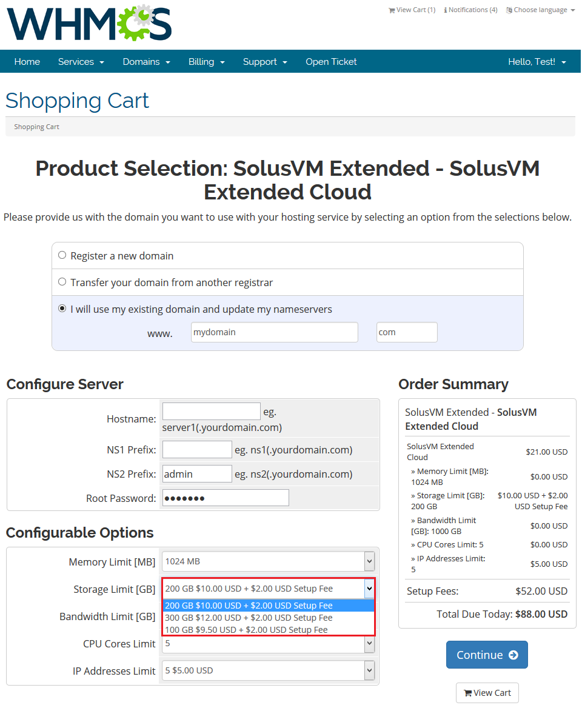
Task: Open the Hello, Test! account menu
Action: [x=537, y=62]
